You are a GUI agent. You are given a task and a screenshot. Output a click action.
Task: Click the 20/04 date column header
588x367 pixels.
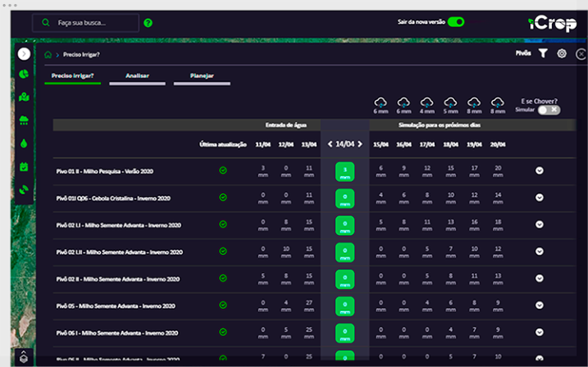pos(498,144)
